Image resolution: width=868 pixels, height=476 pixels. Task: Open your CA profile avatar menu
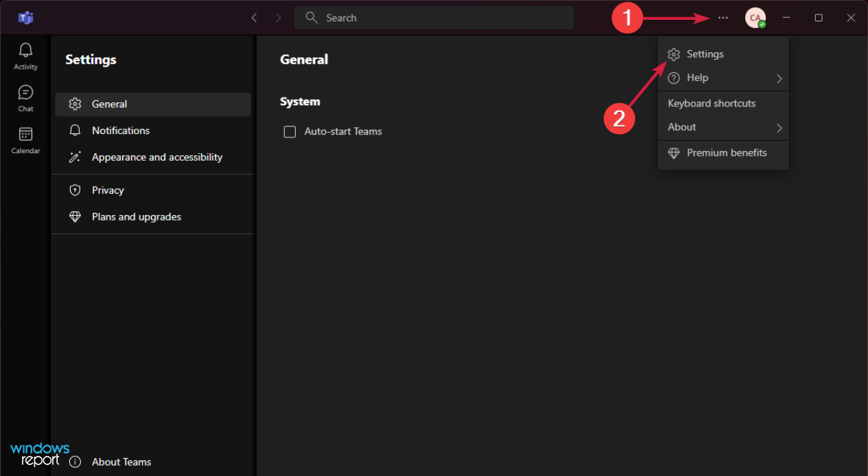point(755,17)
